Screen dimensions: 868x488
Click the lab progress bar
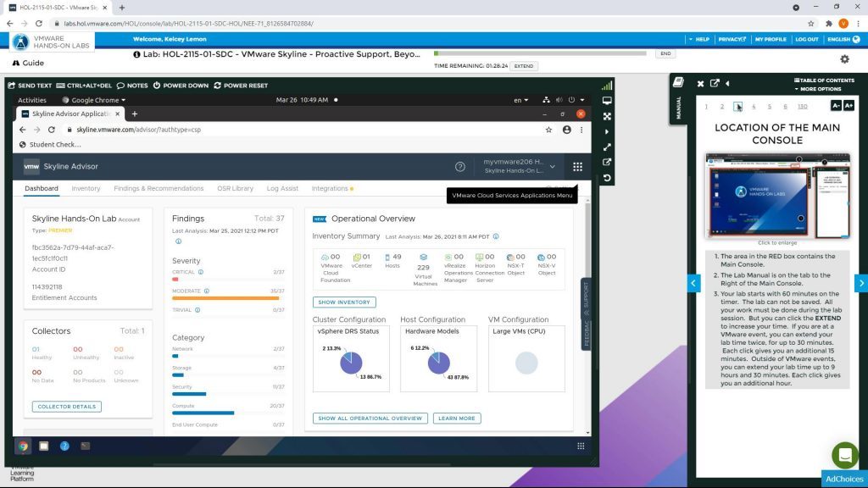tap(540, 53)
